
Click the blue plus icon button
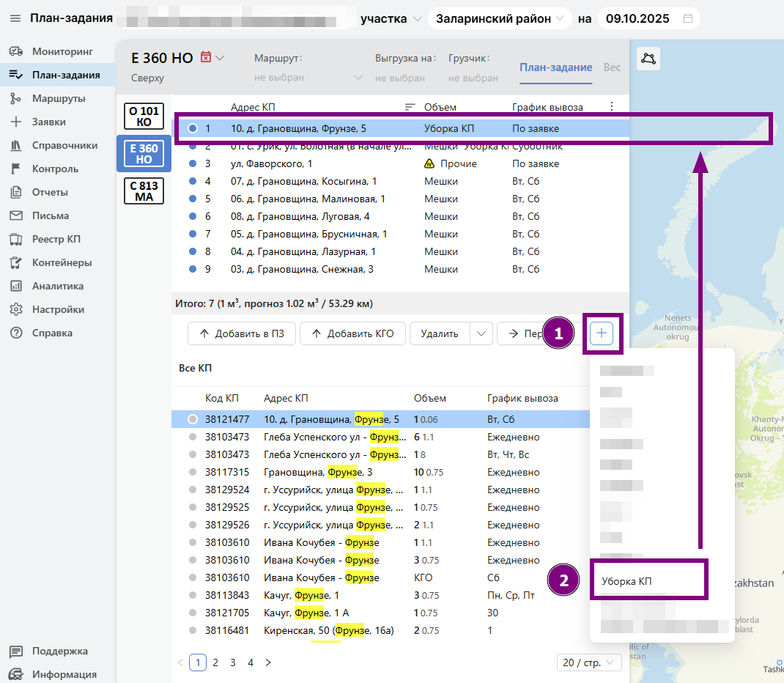click(x=602, y=333)
